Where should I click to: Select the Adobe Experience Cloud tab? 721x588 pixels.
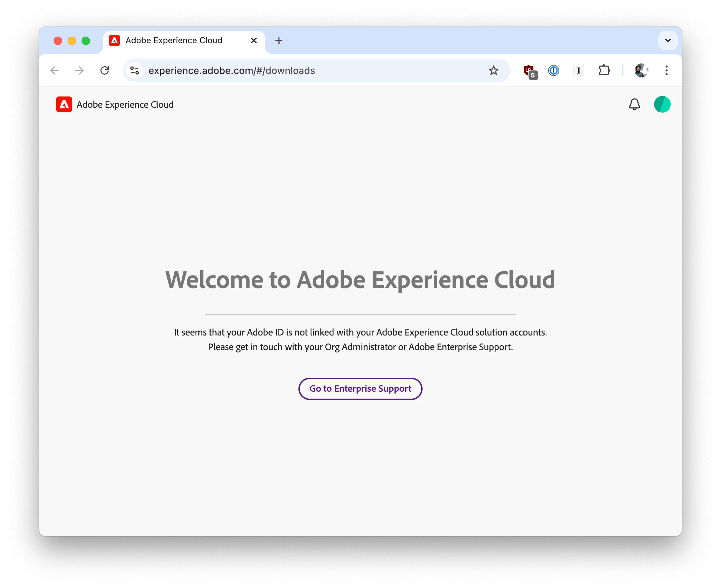click(174, 40)
